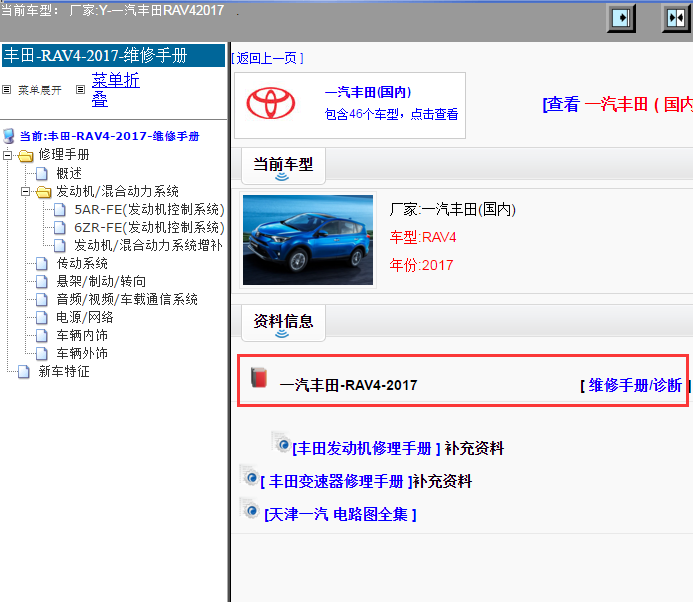Collapse the 修理手册 tree node
693x602 pixels.
(x=8, y=155)
